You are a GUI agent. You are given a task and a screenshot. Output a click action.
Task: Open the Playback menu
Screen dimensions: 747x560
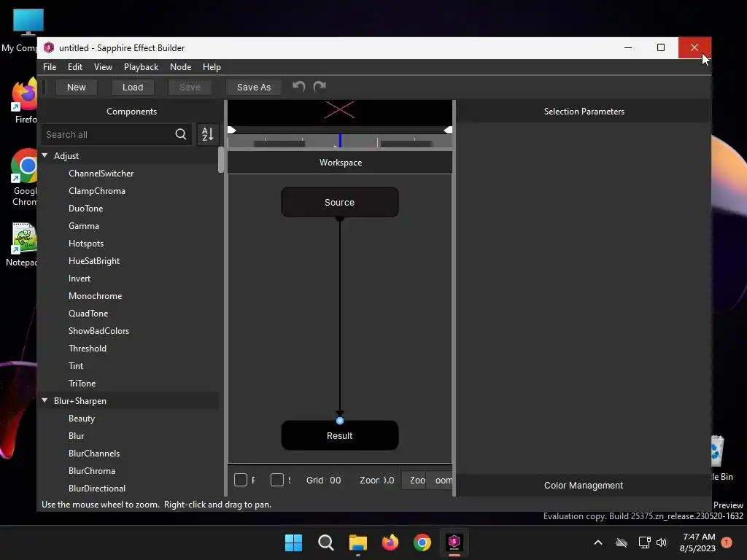coord(141,67)
